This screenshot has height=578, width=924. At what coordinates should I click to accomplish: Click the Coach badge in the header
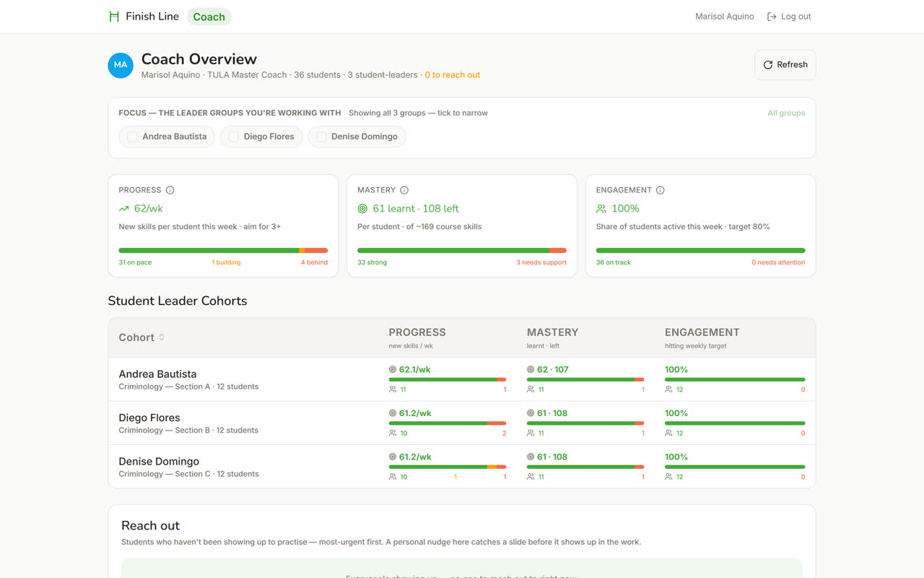pos(209,17)
